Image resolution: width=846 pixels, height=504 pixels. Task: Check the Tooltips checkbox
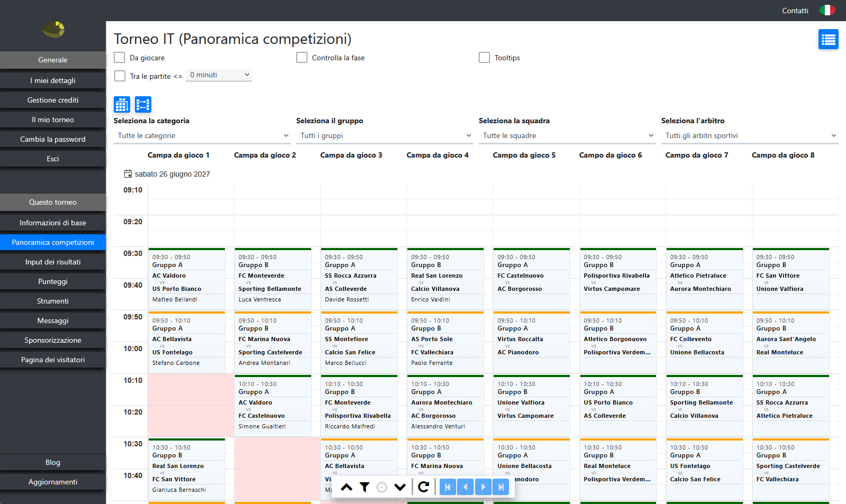point(484,58)
